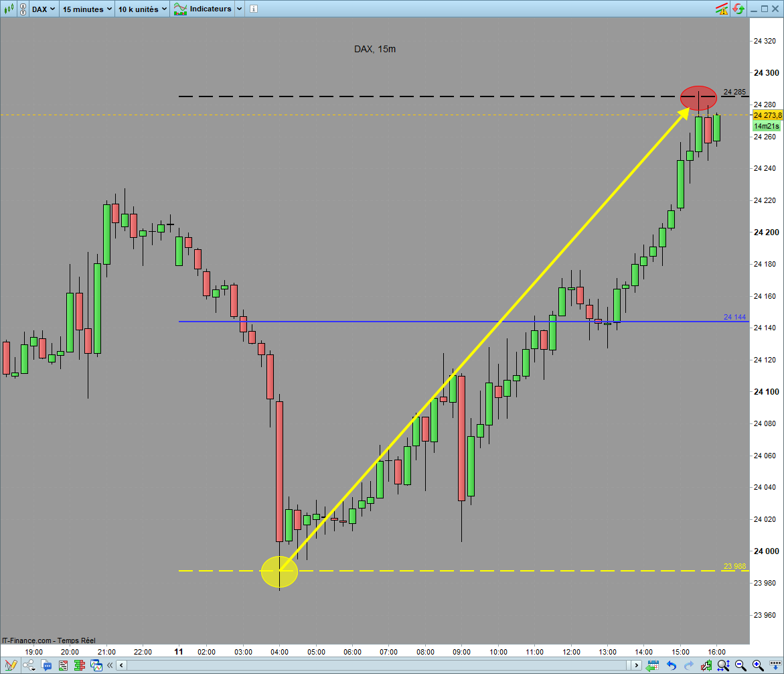The height and width of the screenshot is (674, 784).
Task: Open the 10 k unités history dropdown
Action: coord(142,9)
